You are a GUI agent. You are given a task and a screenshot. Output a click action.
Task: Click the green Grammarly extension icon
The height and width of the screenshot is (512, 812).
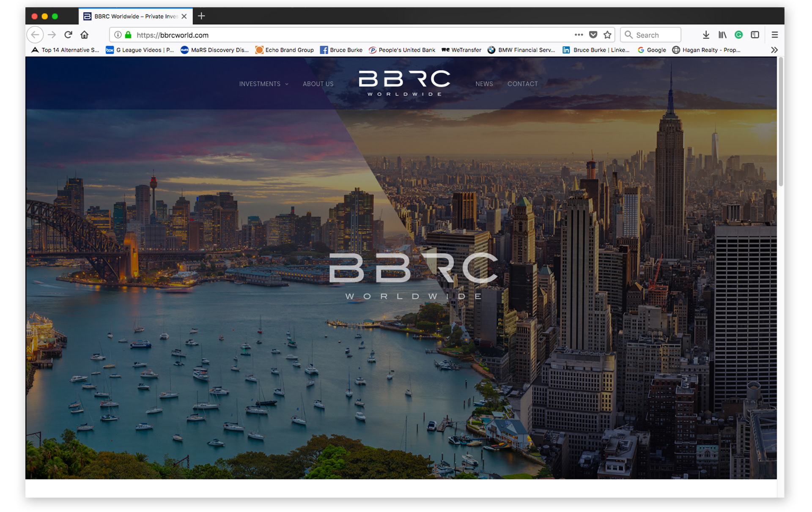738,35
